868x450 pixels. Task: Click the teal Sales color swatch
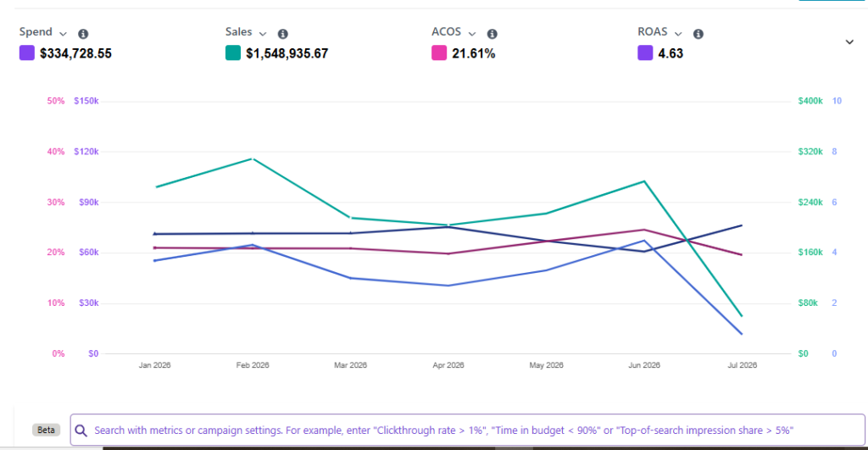pyautogui.click(x=233, y=53)
